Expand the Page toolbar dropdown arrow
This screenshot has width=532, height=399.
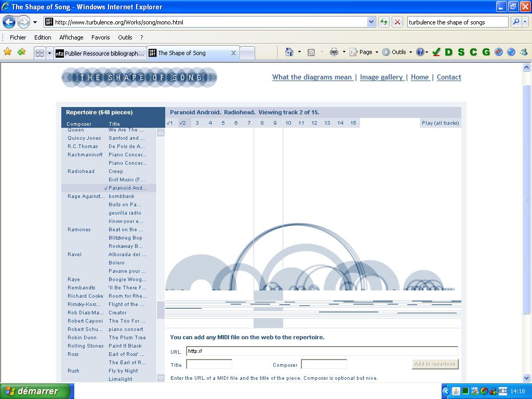pyautogui.click(x=377, y=52)
